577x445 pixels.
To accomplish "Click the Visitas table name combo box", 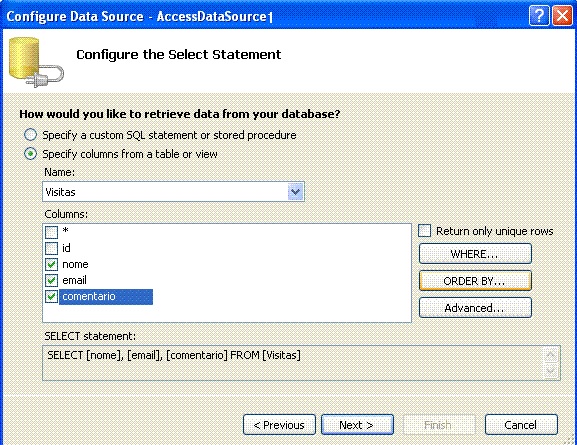I will [173, 192].
